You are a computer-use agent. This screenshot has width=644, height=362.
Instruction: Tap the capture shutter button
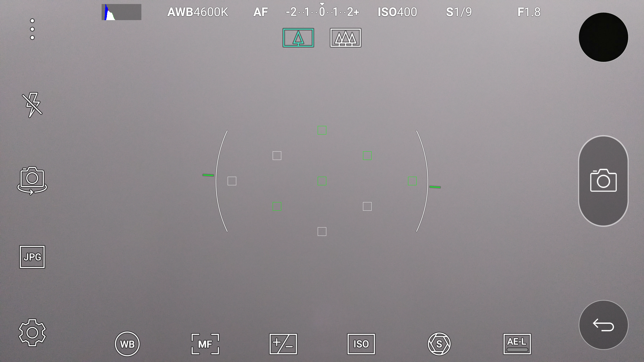coord(603,181)
